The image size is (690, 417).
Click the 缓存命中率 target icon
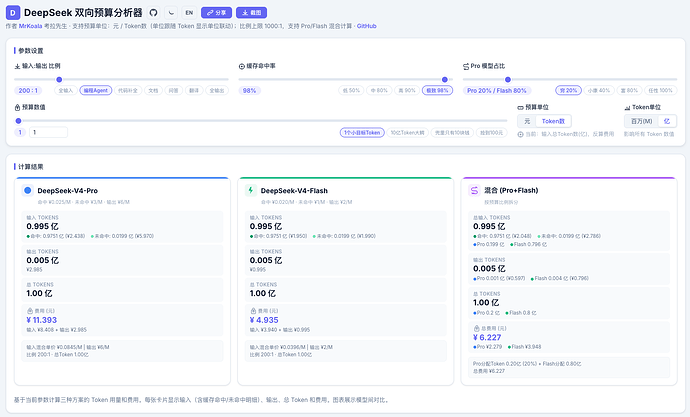coord(242,66)
